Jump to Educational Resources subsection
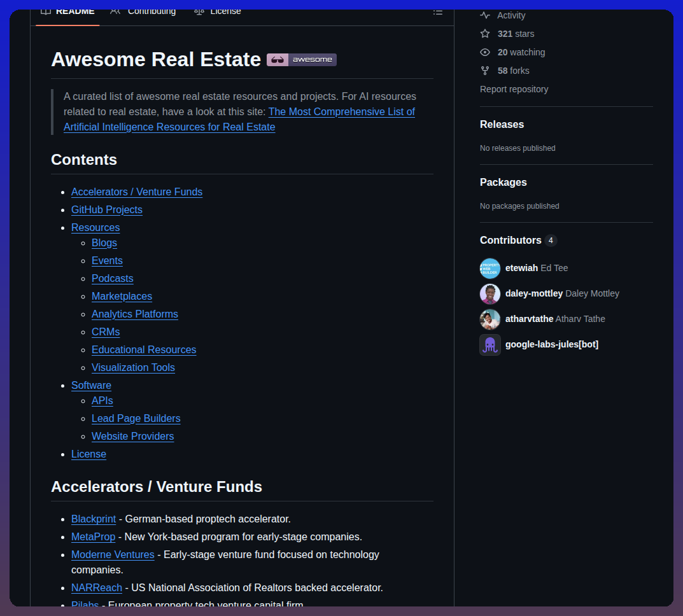The image size is (683, 616). click(144, 350)
